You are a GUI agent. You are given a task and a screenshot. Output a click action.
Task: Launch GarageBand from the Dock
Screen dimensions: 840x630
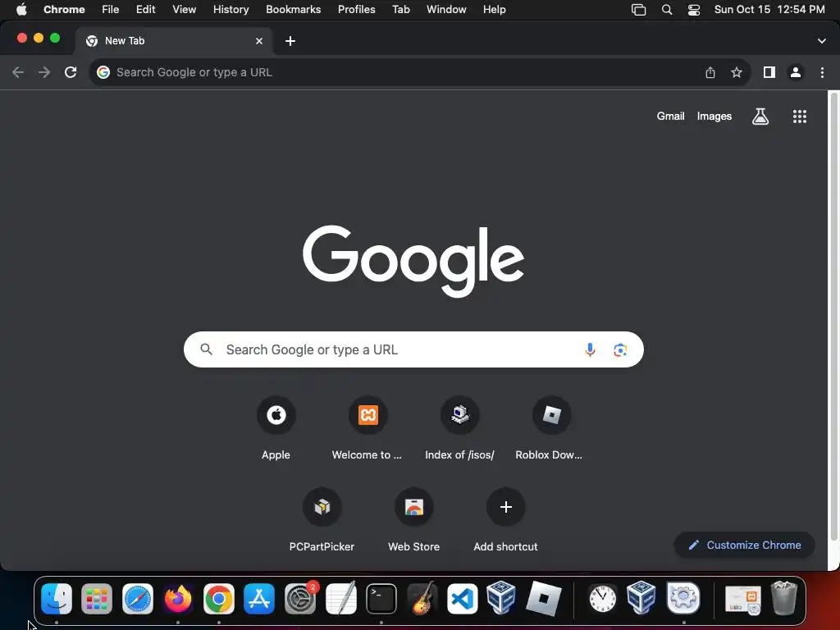[422, 598]
